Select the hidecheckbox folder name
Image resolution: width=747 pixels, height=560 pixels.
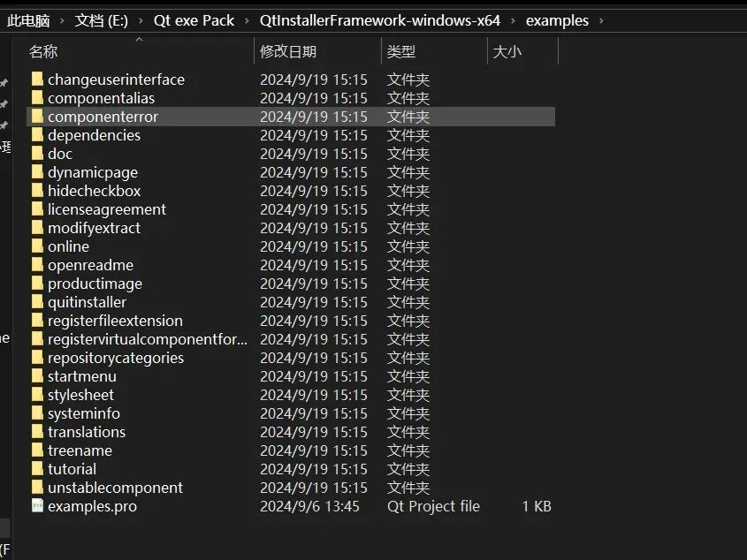pyautogui.click(x=95, y=191)
